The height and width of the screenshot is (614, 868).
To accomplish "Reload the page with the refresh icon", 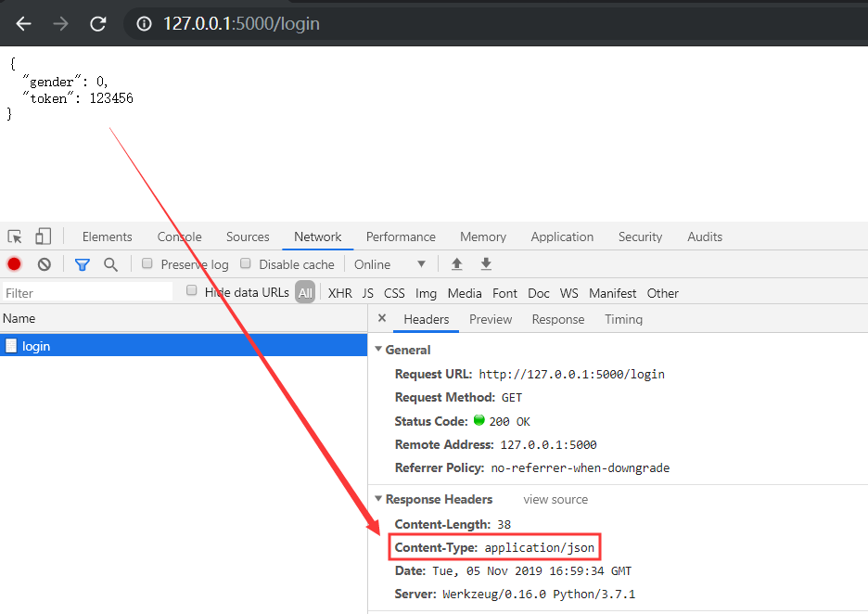I will pos(98,24).
